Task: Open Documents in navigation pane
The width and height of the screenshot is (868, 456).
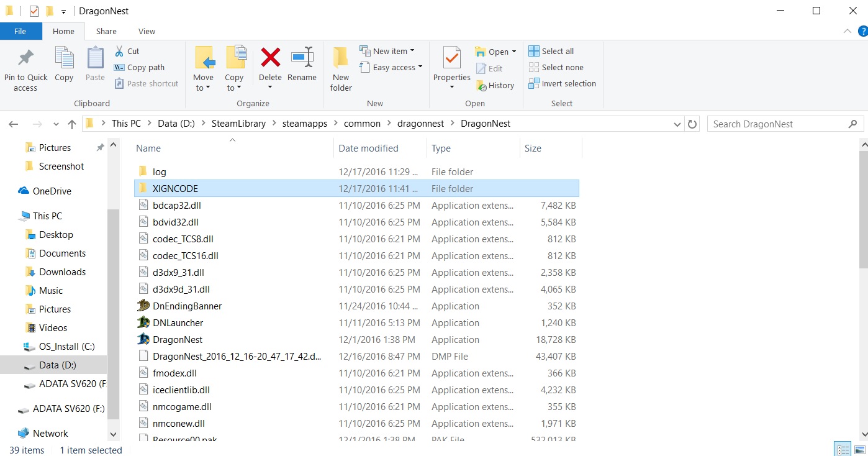Action: [x=55, y=253]
